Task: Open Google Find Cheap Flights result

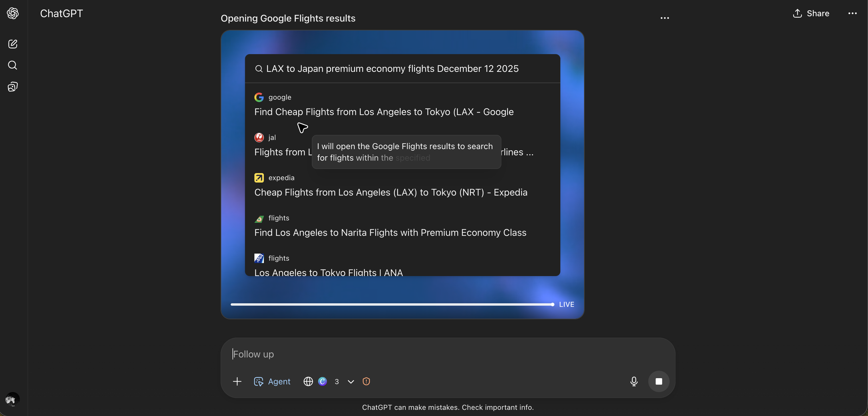Action: pyautogui.click(x=384, y=112)
